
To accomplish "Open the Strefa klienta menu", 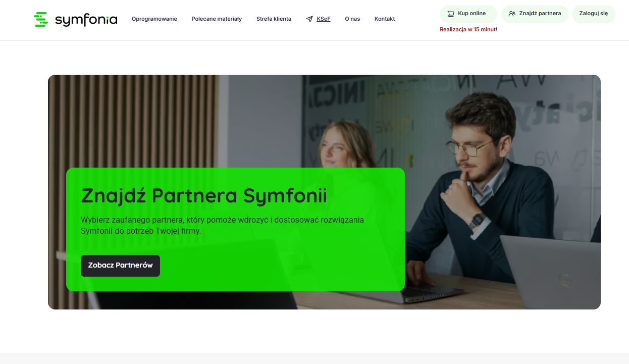I will [274, 19].
